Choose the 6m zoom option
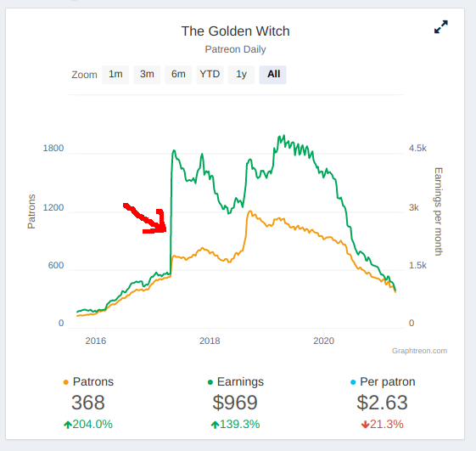 178,75
